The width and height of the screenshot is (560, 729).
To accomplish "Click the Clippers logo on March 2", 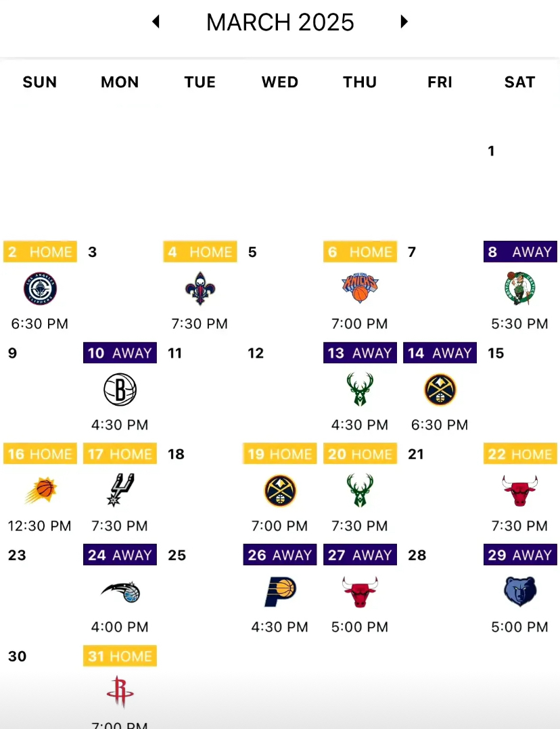I will tap(40, 289).
